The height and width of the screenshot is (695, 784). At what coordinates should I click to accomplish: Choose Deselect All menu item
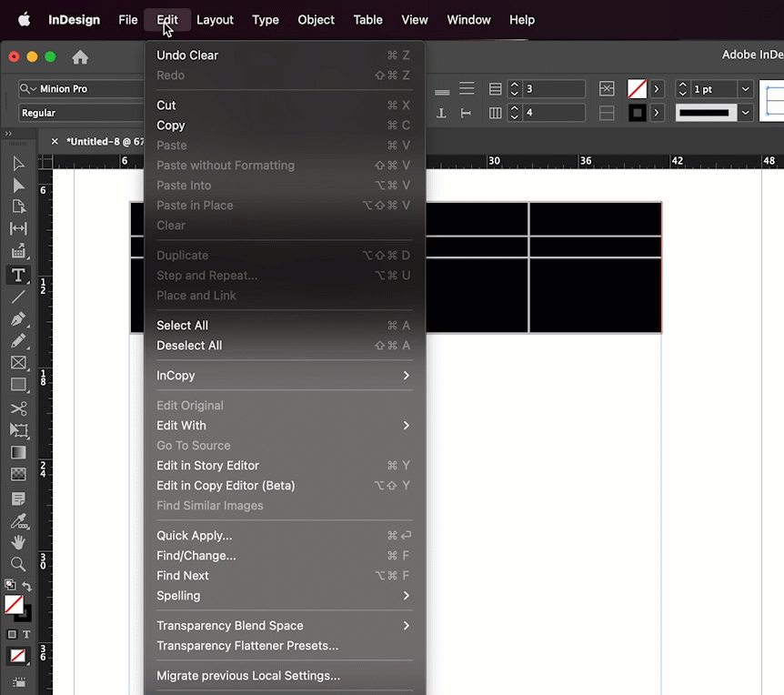(x=284, y=346)
